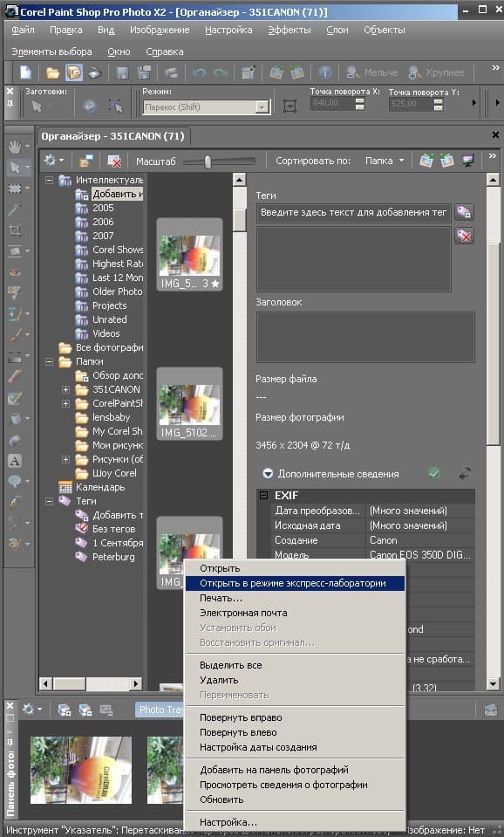The height and width of the screenshot is (837, 504).
Task: Open the Слои menu
Action: (x=337, y=30)
